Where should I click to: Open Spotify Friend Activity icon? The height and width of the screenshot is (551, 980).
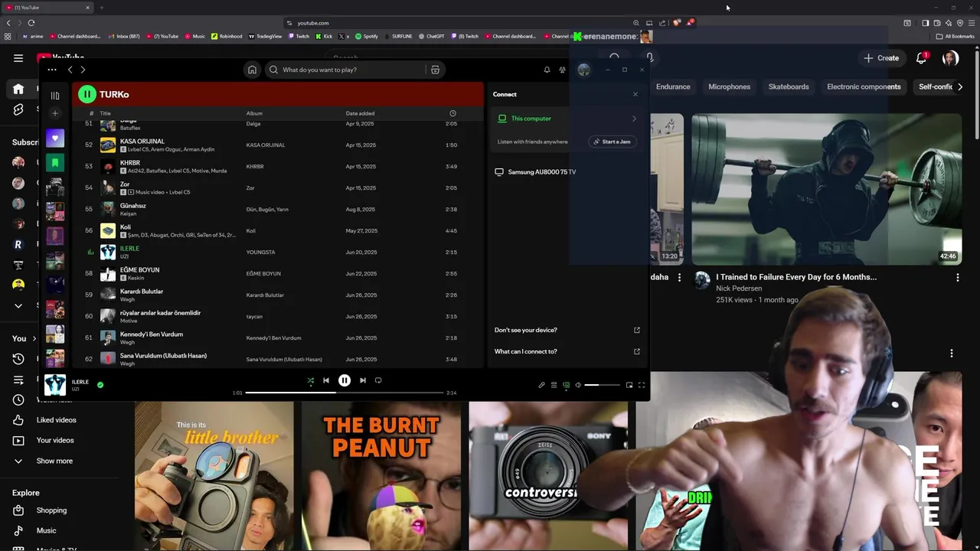[562, 70]
